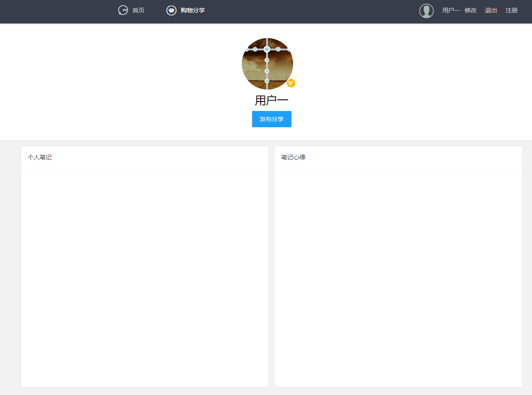The image size is (532, 395).
Task: Click the yellow V verified badge
Action: [x=291, y=83]
